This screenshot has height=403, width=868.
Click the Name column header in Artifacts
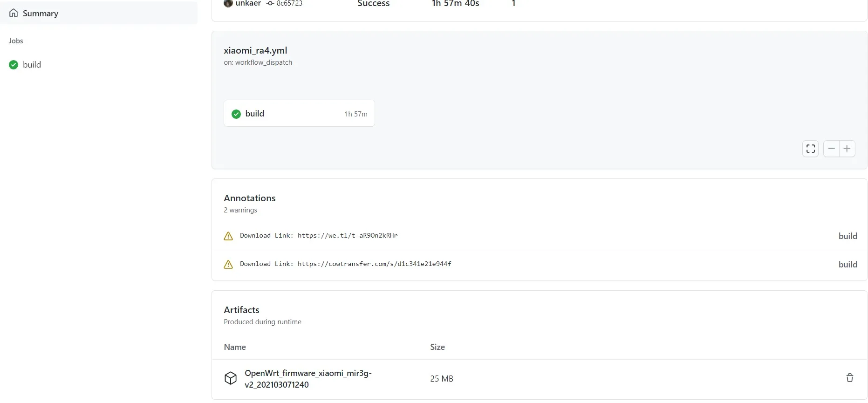pyautogui.click(x=235, y=347)
